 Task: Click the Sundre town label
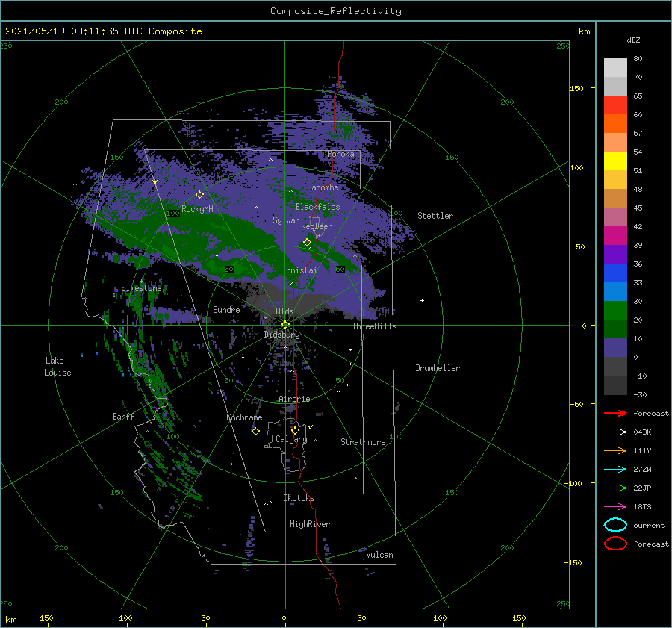point(226,309)
